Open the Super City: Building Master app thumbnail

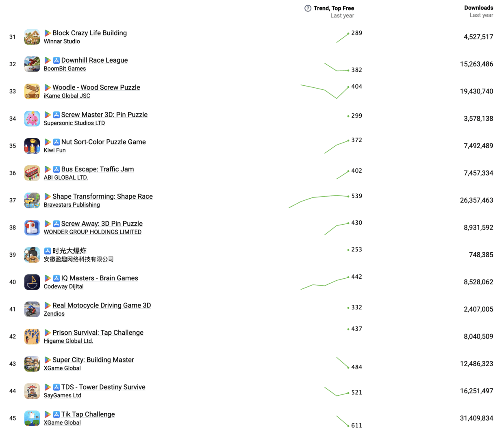(32, 364)
